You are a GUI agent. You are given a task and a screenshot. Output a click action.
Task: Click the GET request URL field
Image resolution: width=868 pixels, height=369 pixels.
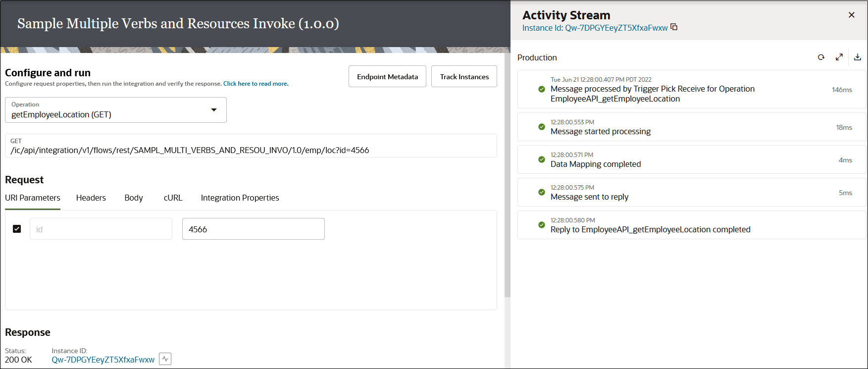click(x=251, y=146)
